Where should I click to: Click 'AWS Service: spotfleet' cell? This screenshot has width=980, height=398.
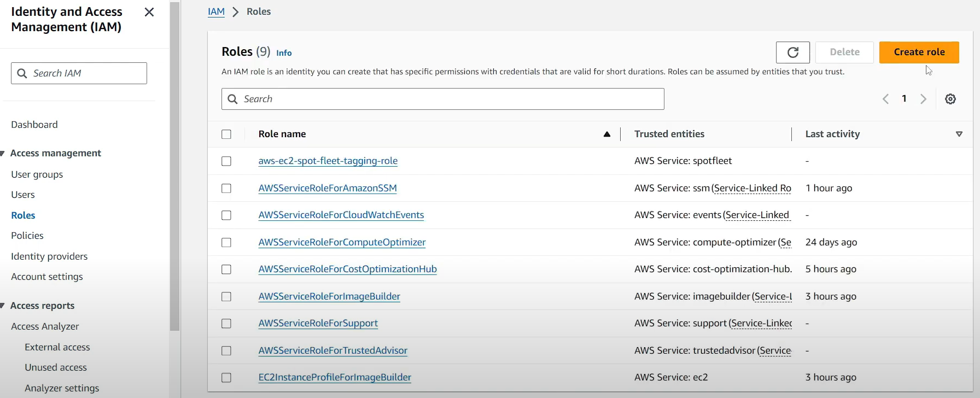[x=683, y=161]
